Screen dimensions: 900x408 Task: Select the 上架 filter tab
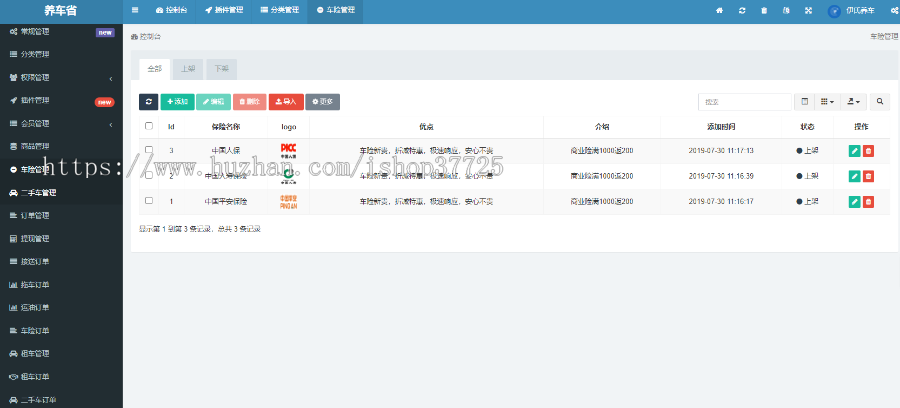188,69
